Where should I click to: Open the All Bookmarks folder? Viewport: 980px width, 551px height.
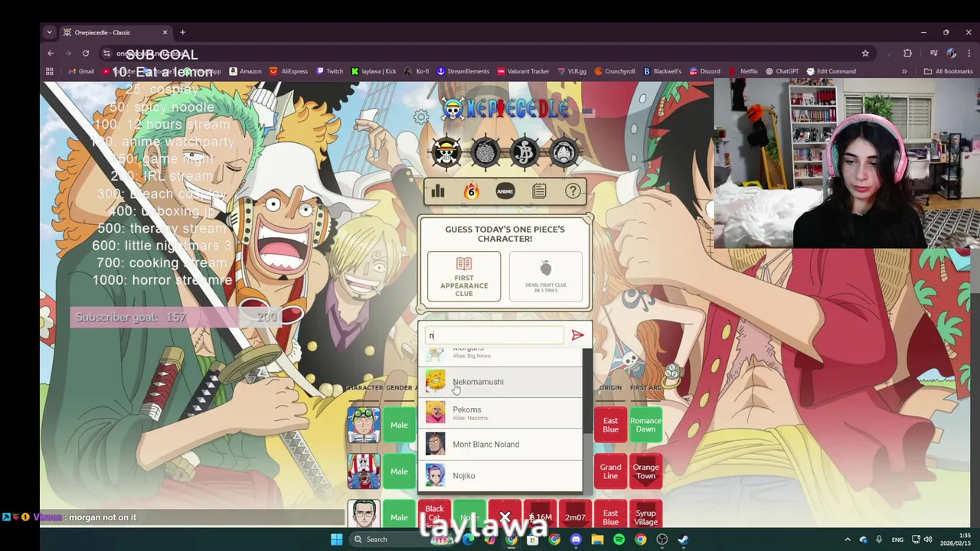(948, 71)
